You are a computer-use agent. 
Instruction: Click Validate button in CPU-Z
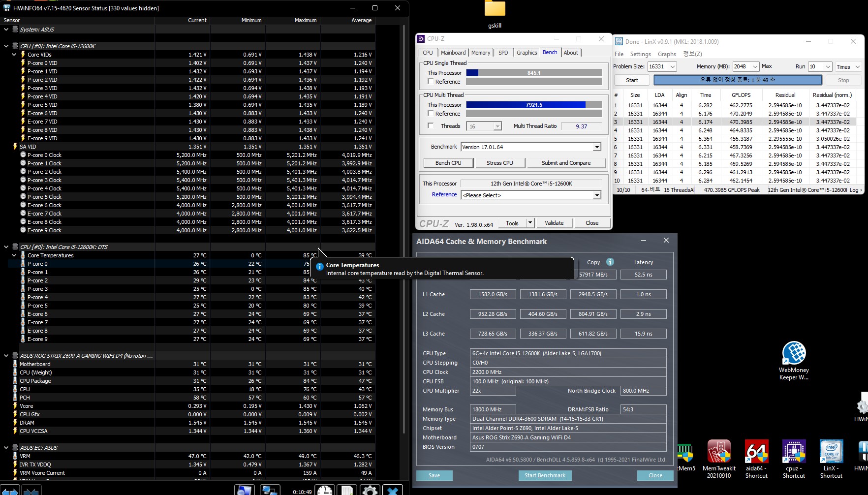point(554,223)
